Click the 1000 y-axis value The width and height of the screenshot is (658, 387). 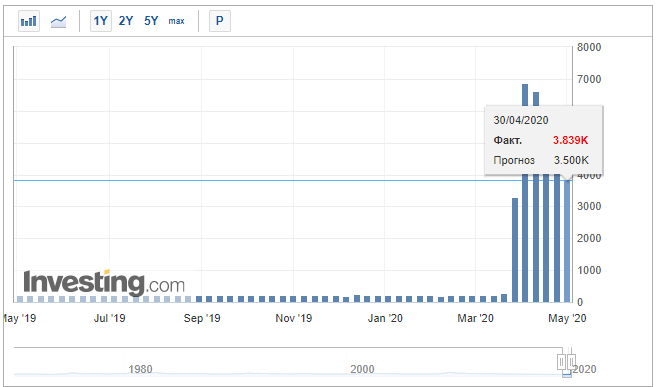click(x=589, y=270)
